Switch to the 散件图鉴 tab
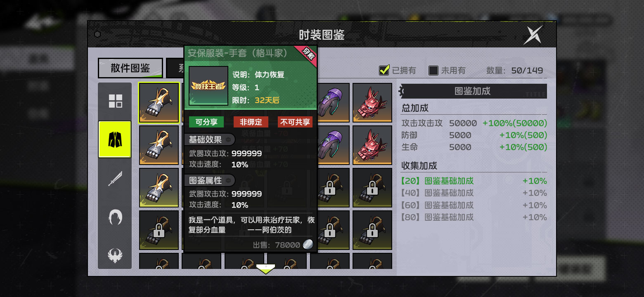The width and height of the screenshot is (644, 297). tap(130, 68)
